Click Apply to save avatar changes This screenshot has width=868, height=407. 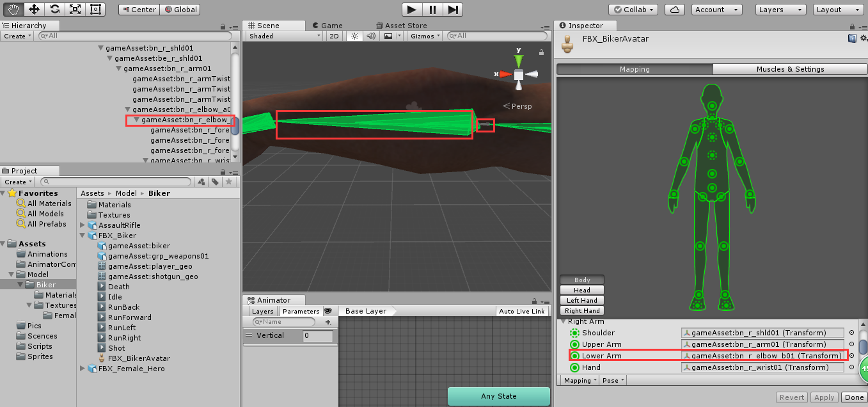(x=824, y=397)
